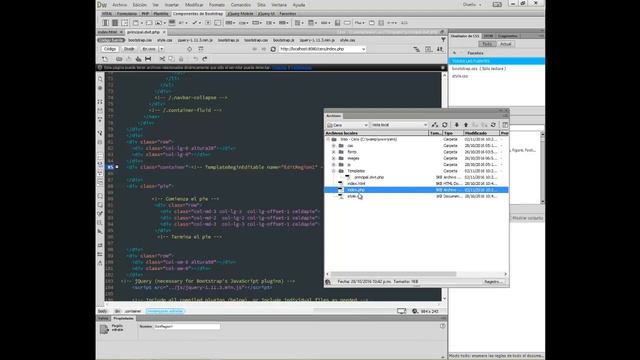Close the server detection info bar
640x360 pixels.
443,67
